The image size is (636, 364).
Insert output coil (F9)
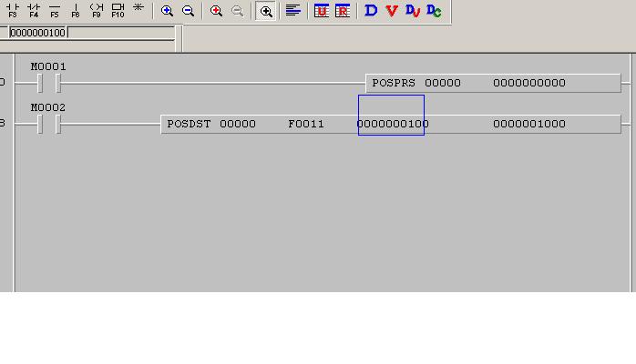96,11
